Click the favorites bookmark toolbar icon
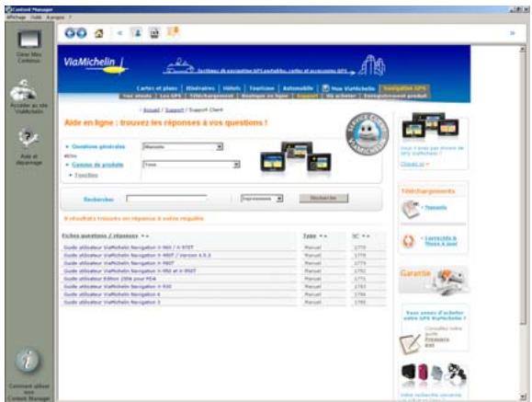This screenshot has height=402, width=532. coord(173,32)
